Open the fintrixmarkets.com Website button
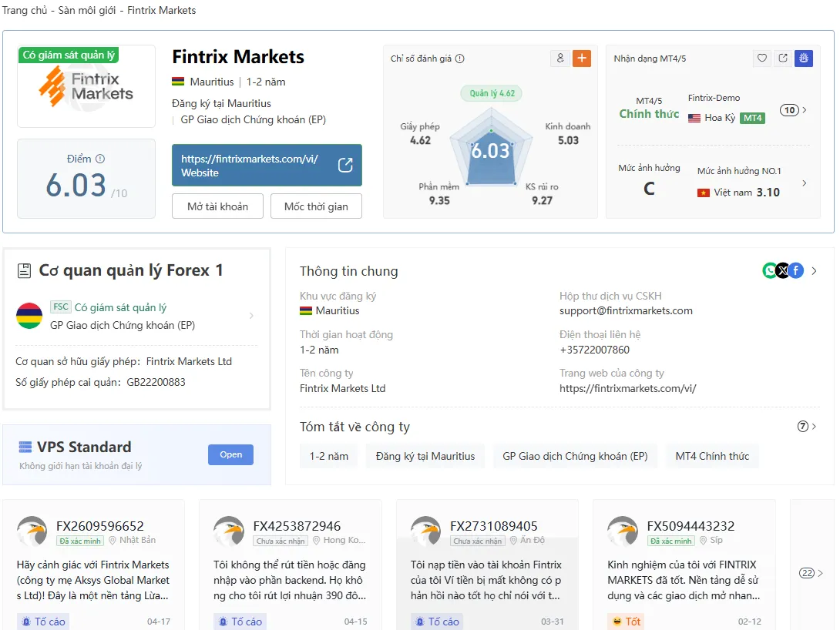Screen dimensions: 840x630 point(267,166)
